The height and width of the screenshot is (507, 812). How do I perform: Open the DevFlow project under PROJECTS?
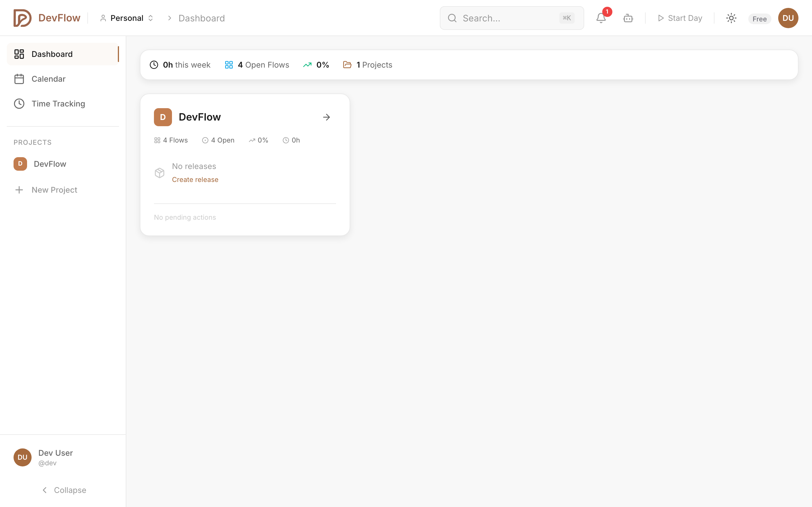pos(50,164)
